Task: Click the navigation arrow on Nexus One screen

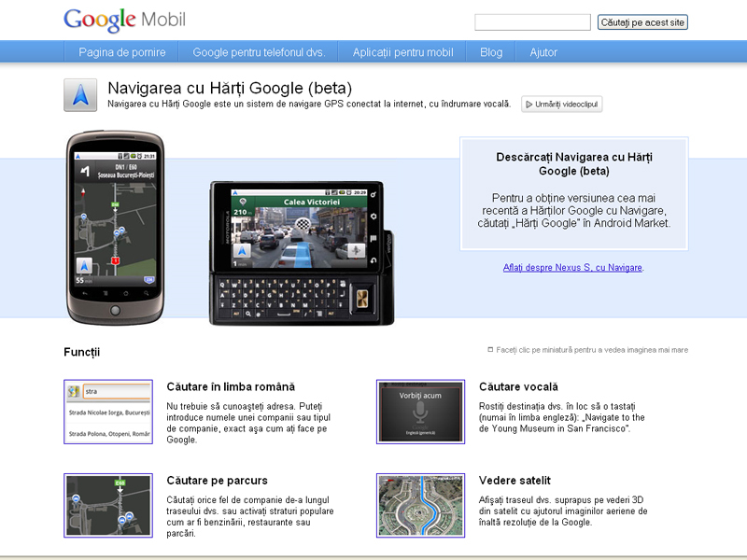Action: [x=84, y=266]
